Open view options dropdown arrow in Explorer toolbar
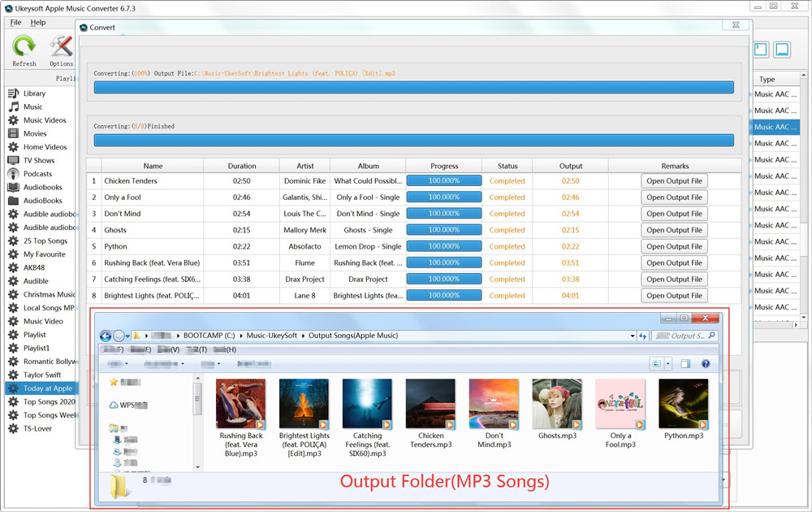The image size is (812, 512). (668, 364)
